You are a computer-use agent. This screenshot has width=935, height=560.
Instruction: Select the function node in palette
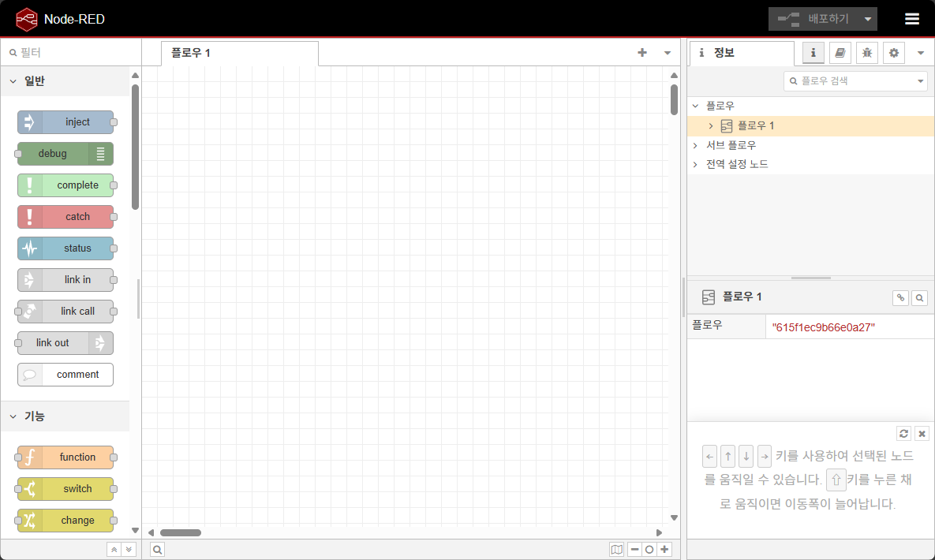point(65,457)
